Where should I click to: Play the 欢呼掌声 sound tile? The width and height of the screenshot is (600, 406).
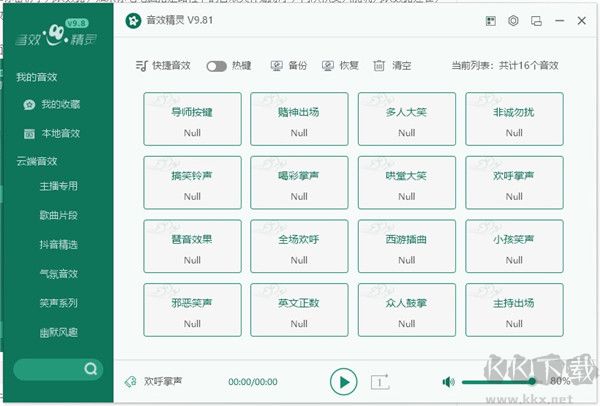(x=514, y=183)
